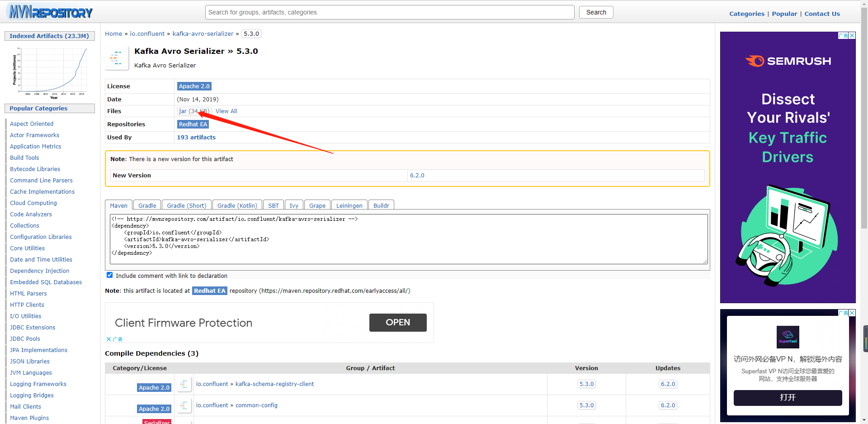The image size is (868, 424).
Task: Close the Client Firmware Protection ad
Action: pyautogui.click(x=108, y=339)
